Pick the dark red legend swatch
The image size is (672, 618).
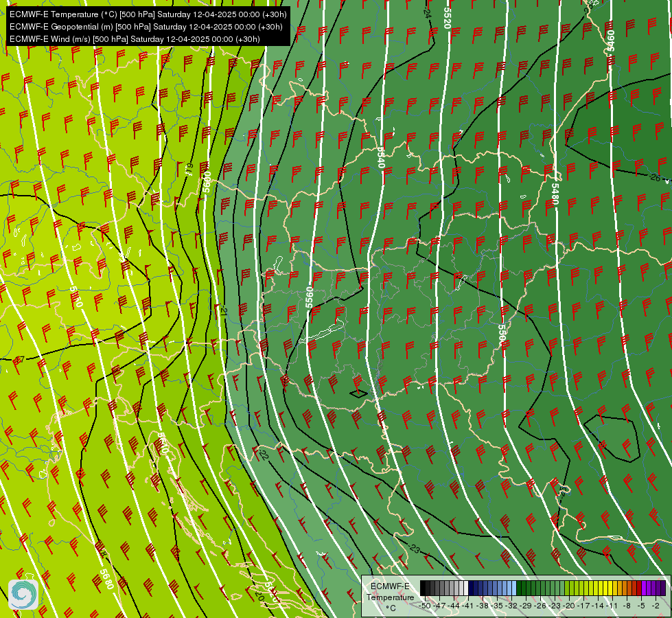tap(638, 588)
